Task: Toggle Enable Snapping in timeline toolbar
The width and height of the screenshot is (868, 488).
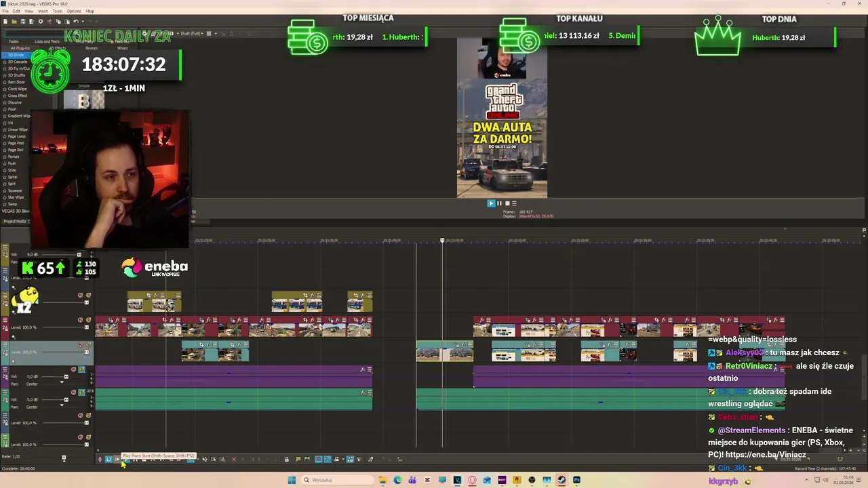Action: click(319, 460)
